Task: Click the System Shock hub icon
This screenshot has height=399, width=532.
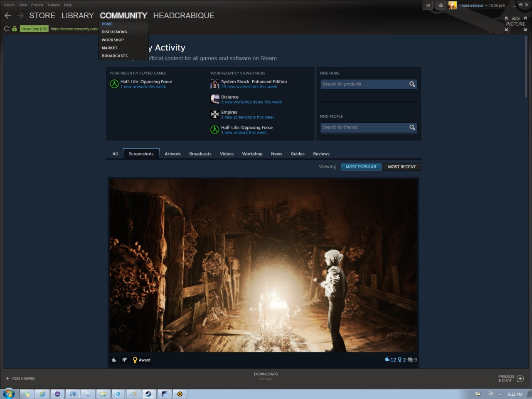Action: (x=215, y=84)
